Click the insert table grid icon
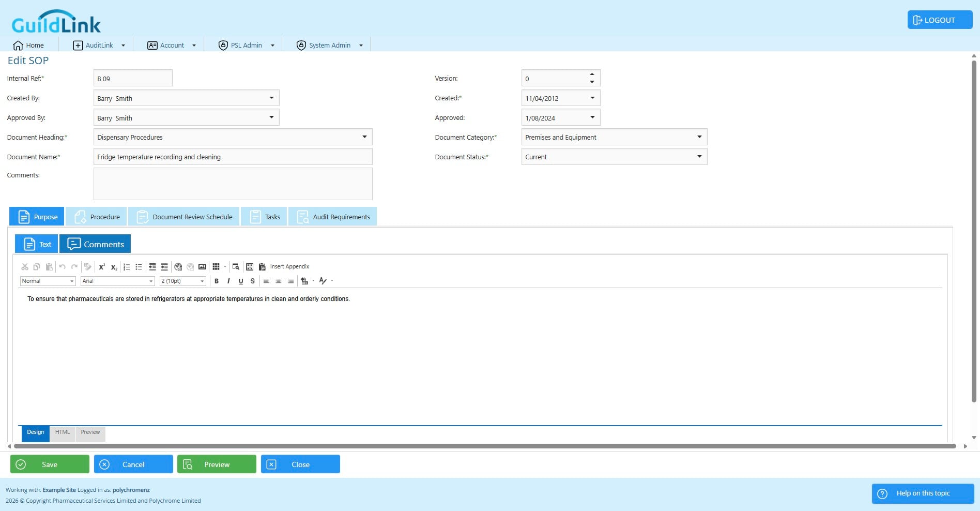980x511 pixels. tap(216, 267)
